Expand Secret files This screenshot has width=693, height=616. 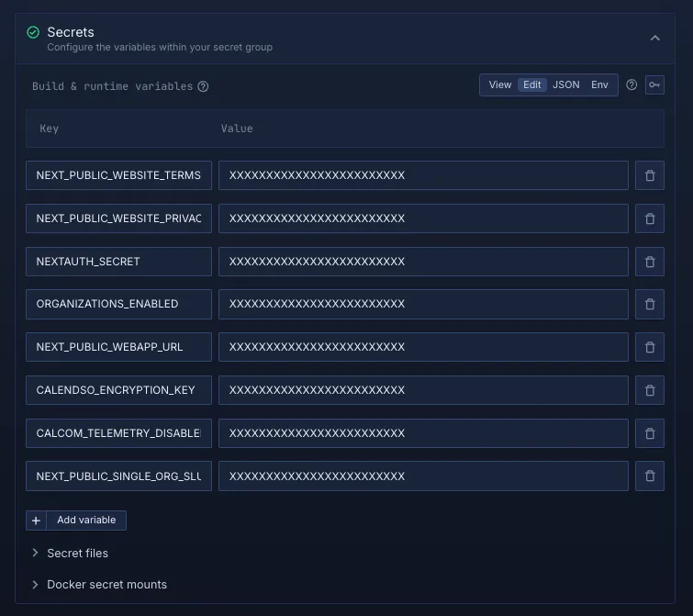[x=36, y=553]
